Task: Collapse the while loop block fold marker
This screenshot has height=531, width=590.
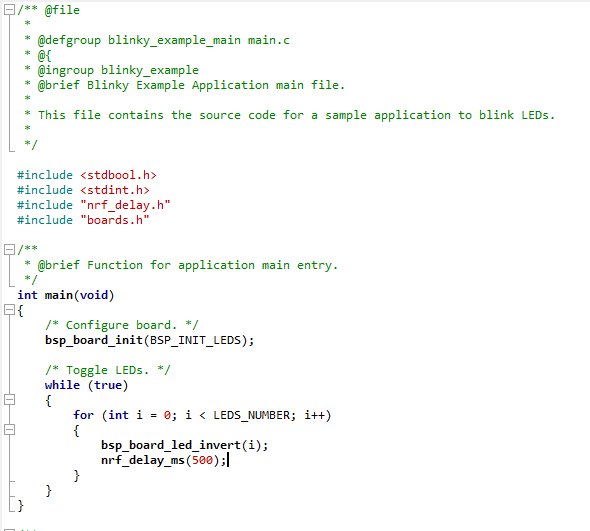Action: [x=9, y=400]
